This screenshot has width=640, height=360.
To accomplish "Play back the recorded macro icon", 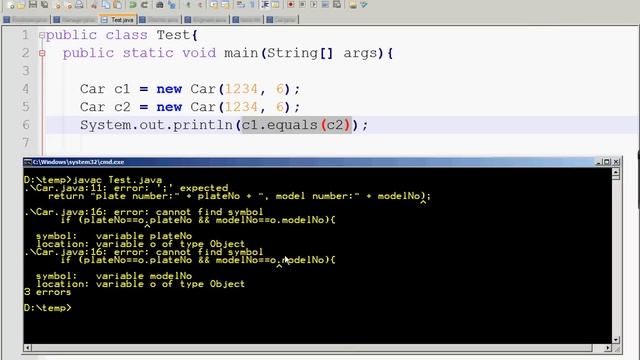I will [x=314, y=4].
